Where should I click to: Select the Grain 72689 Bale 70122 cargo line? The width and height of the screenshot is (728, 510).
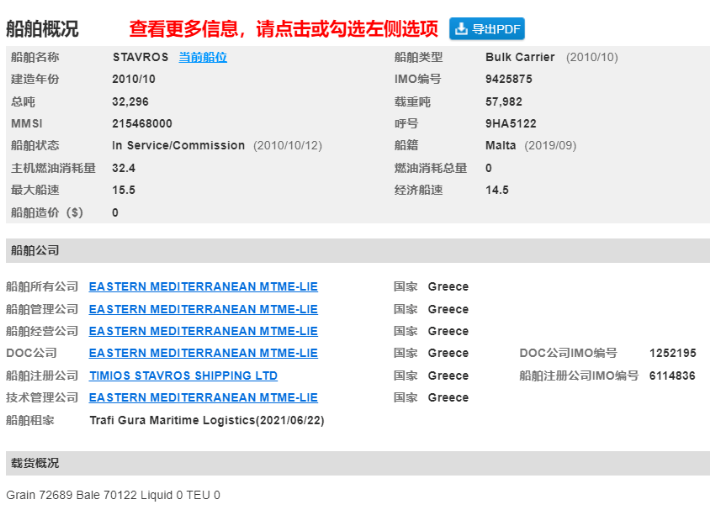113,495
